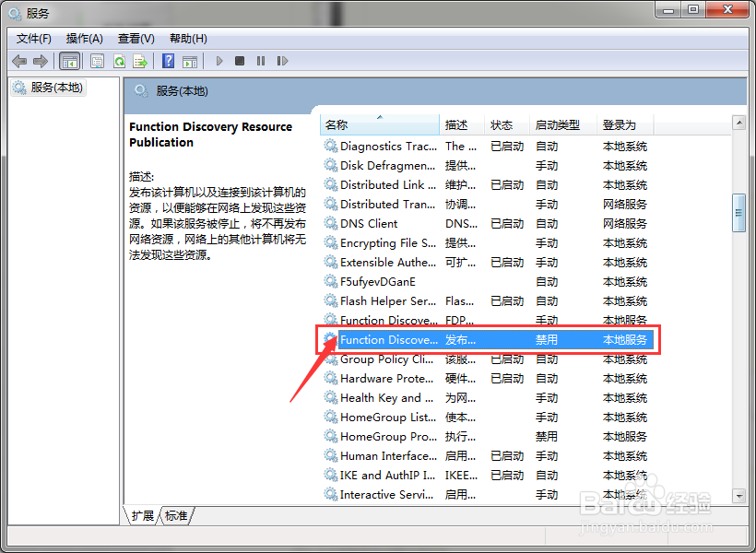This screenshot has height=553, width=756.
Task: Sort by the 启动类型 column header
Action: click(x=563, y=124)
